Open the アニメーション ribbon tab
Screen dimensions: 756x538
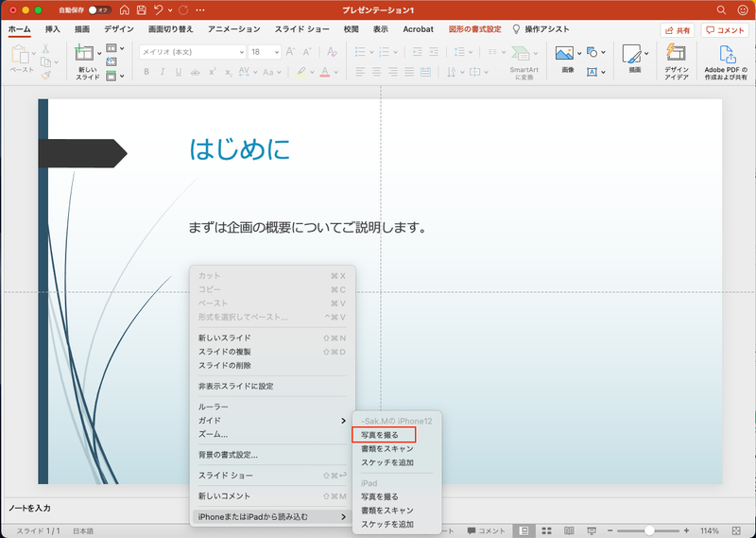tap(234, 29)
